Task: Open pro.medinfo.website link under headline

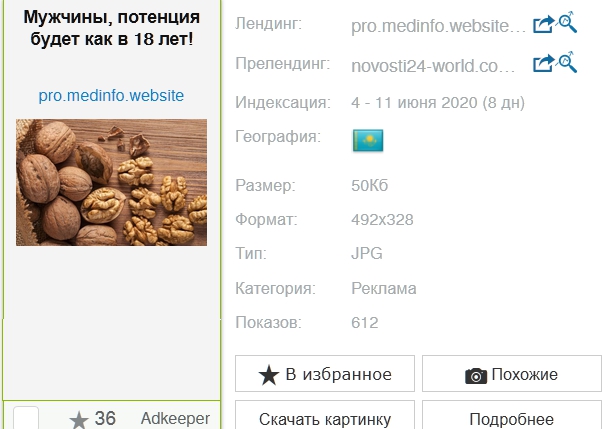Action: pos(111,95)
